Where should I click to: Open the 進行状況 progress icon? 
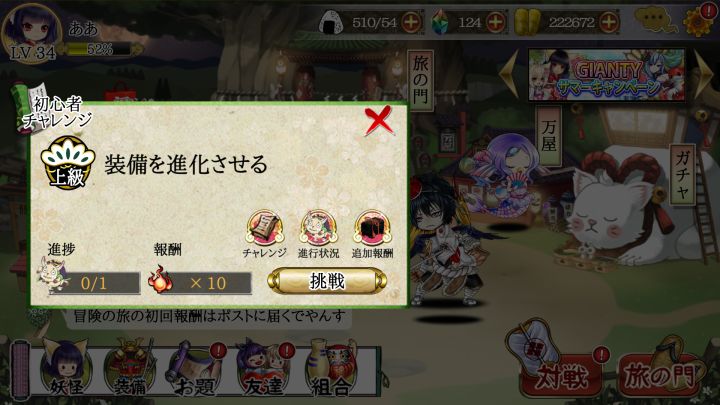click(319, 234)
